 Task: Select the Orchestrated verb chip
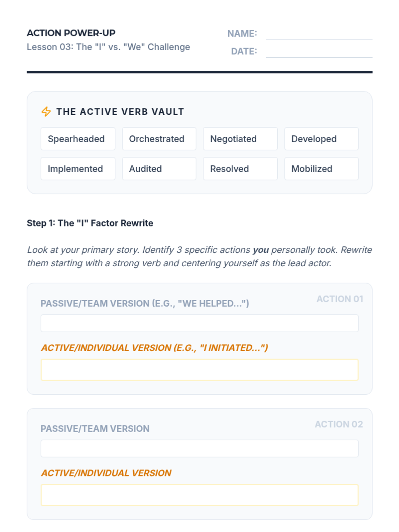[159, 139]
